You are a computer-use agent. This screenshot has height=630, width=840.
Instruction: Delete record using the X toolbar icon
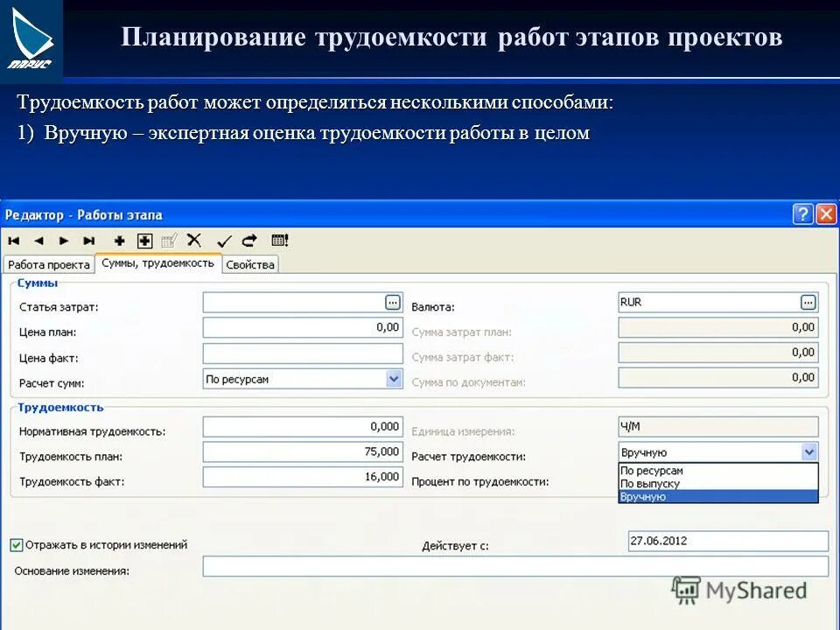(x=194, y=241)
